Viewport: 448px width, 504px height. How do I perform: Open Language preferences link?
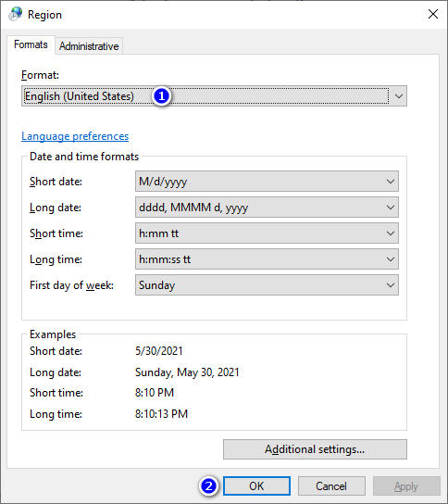(75, 136)
